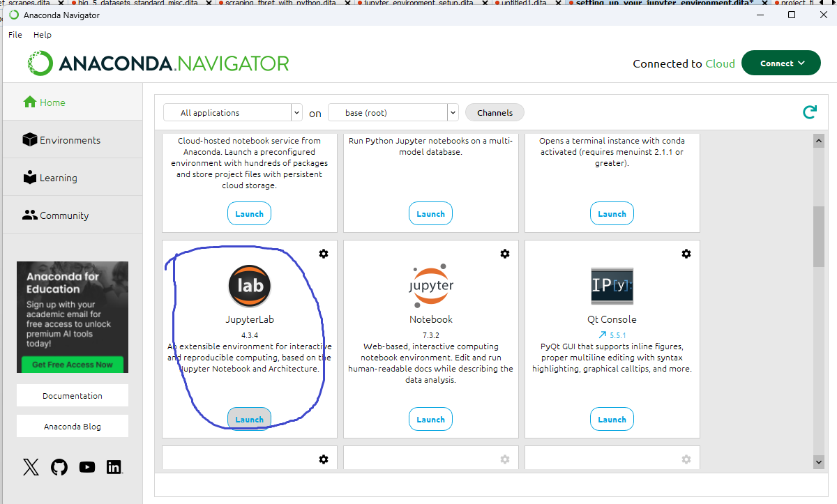Expand the All applications dropdown

tap(296, 112)
